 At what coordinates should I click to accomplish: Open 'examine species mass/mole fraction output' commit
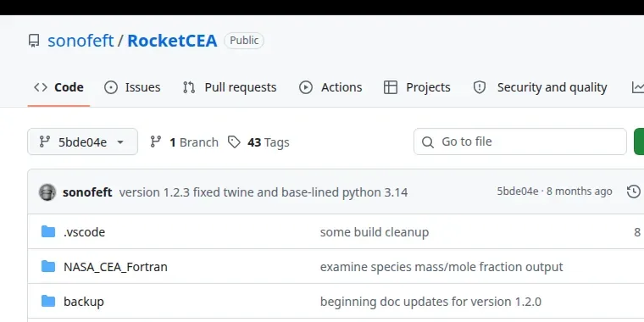click(x=441, y=267)
